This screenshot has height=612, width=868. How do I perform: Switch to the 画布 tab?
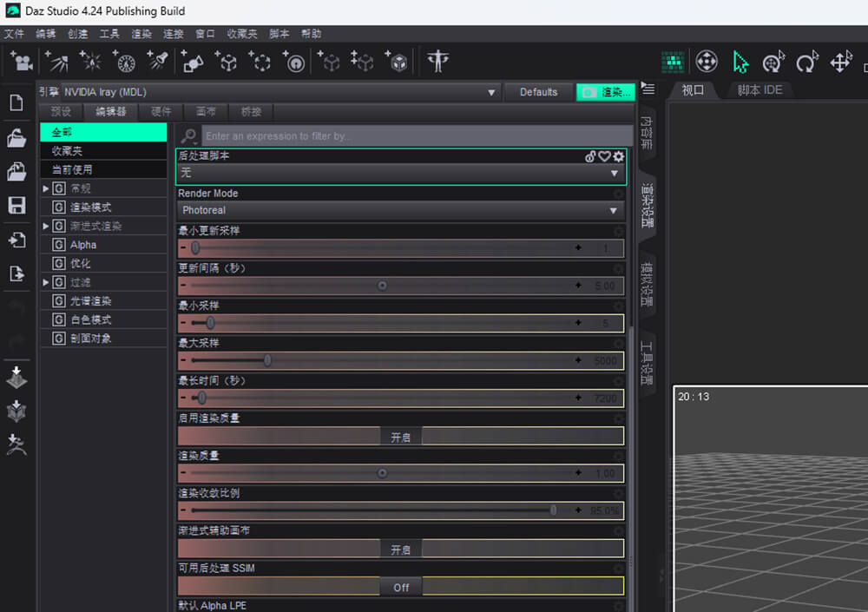[x=206, y=112]
